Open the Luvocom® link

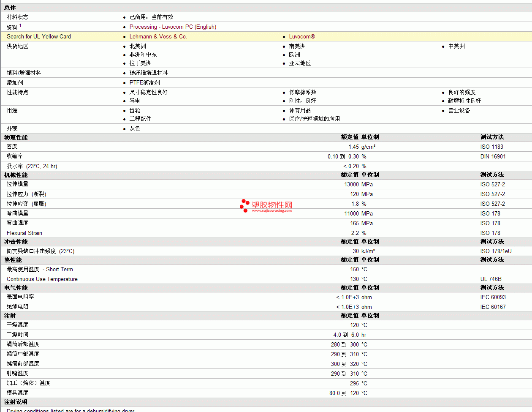[302, 36]
